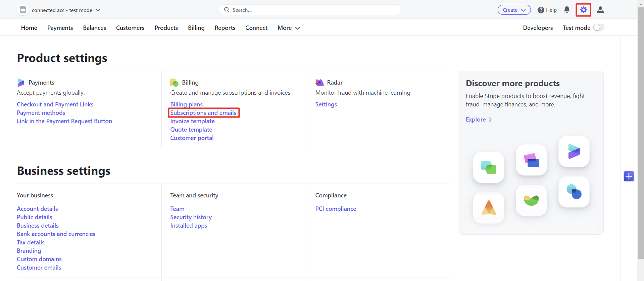Open the Create dropdown button

tap(514, 10)
